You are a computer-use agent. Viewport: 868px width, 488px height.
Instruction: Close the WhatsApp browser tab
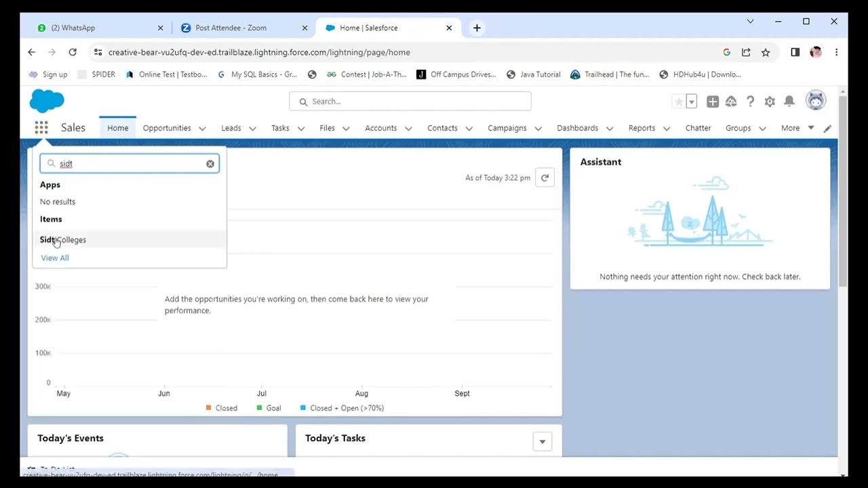pos(161,28)
